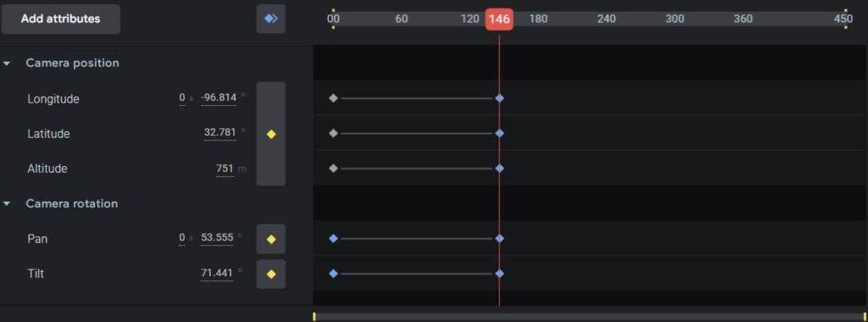
Task: Select the grey Longitude keyframe at frame 0
Action: tap(332, 98)
